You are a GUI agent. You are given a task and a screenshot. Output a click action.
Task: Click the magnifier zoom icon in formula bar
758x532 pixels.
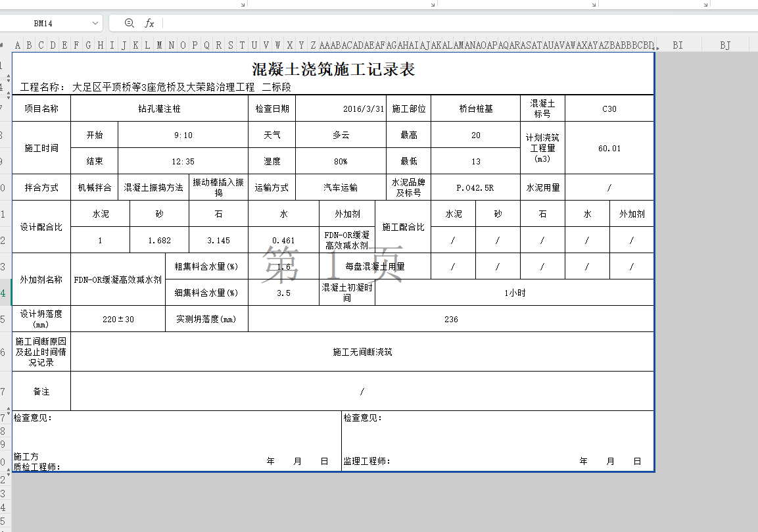[x=129, y=23]
